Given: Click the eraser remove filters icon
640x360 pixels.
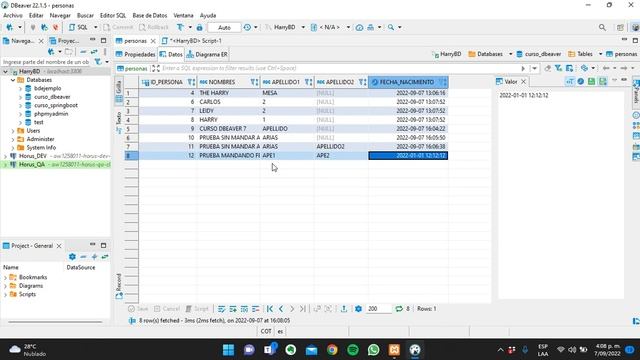Looking at the screenshot, I should coord(547,69).
